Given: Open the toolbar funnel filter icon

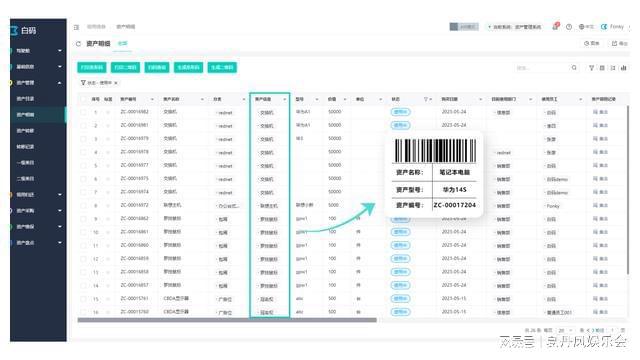Looking at the screenshot, I should 591,68.
